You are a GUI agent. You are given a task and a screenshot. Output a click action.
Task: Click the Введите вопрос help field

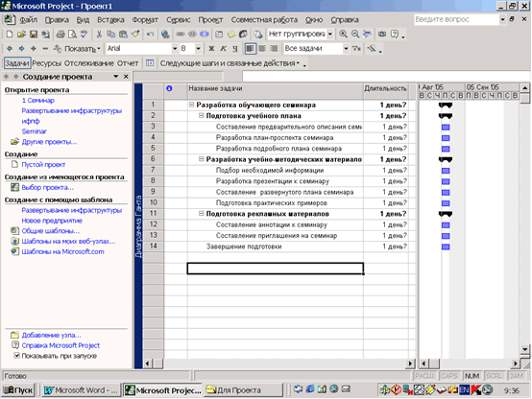(456, 19)
